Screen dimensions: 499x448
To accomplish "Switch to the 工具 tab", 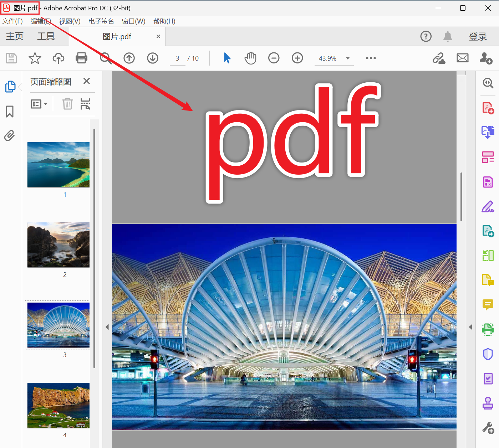I will pyautogui.click(x=46, y=36).
